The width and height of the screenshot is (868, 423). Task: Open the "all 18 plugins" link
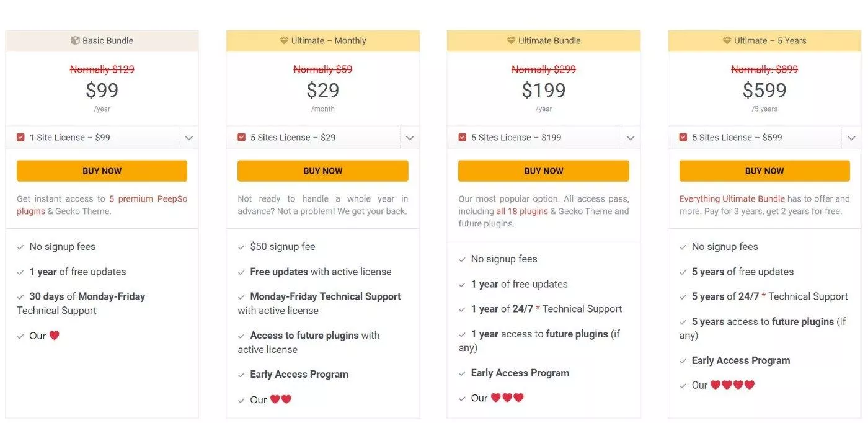coord(522,211)
